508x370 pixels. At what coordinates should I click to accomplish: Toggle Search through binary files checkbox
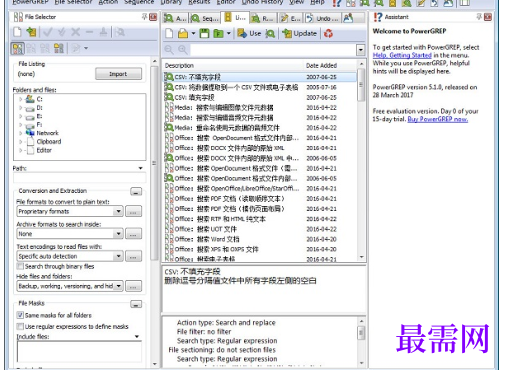pyautogui.click(x=20, y=266)
